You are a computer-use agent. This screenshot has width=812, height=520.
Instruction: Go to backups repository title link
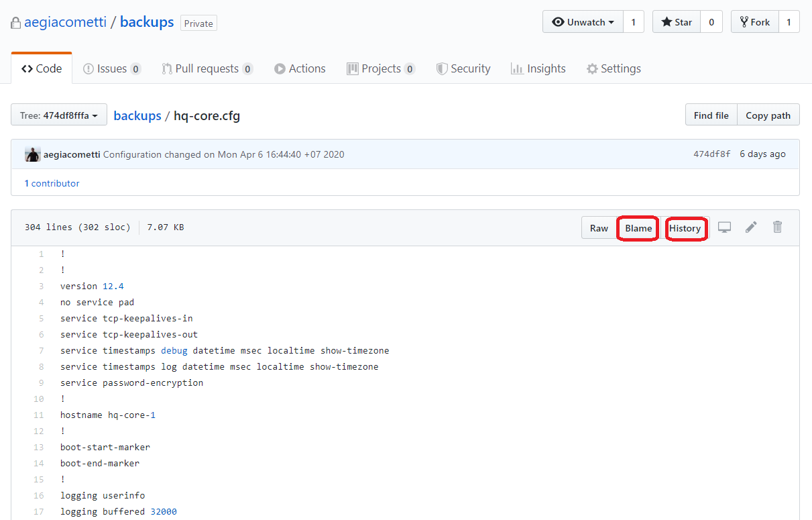[x=147, y=22]
